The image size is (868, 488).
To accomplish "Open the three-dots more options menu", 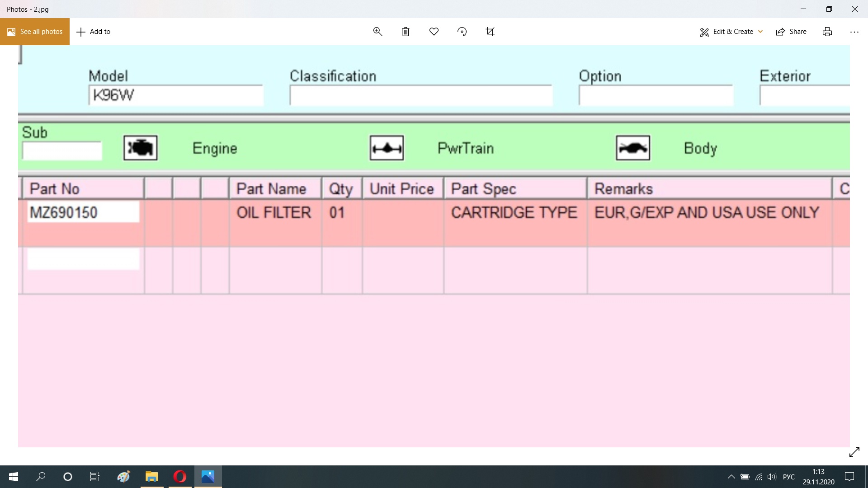I will click(x=854, y=32).
